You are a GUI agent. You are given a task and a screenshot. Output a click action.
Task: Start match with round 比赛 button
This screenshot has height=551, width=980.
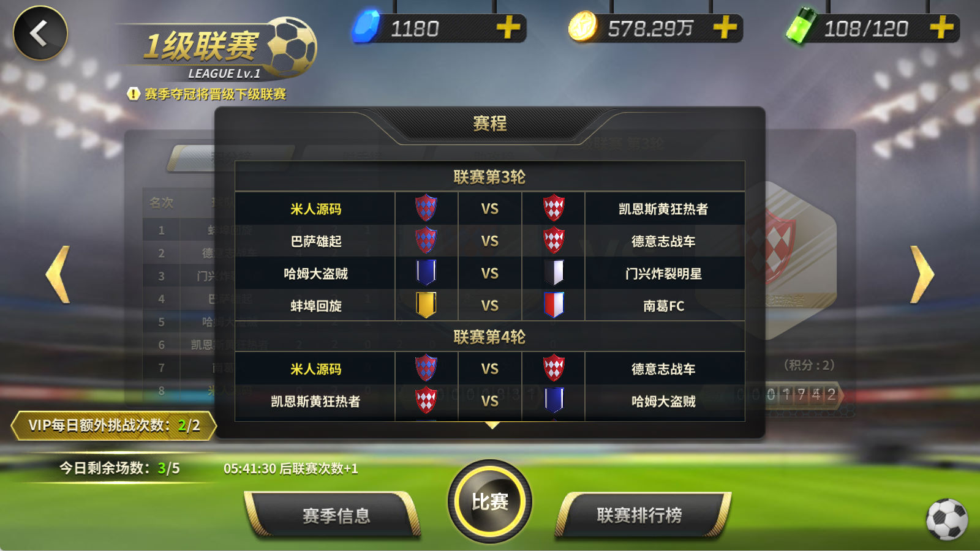coord(490,501)
